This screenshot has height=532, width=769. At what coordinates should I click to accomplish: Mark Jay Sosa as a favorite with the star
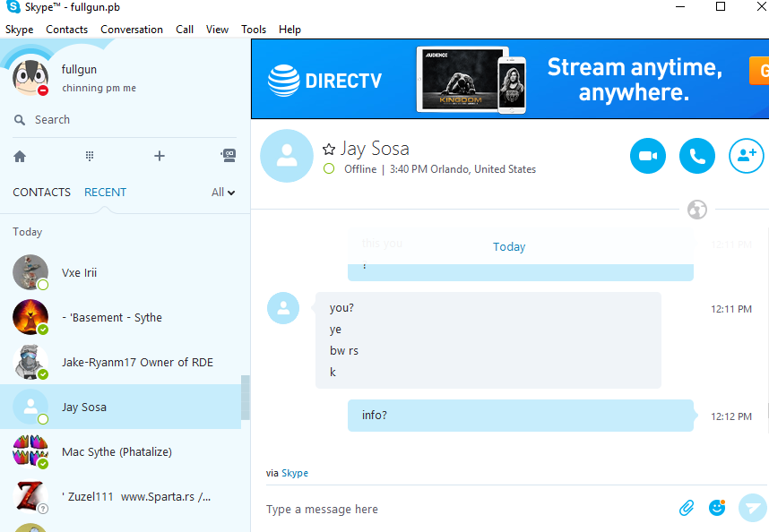pos(329,149)
